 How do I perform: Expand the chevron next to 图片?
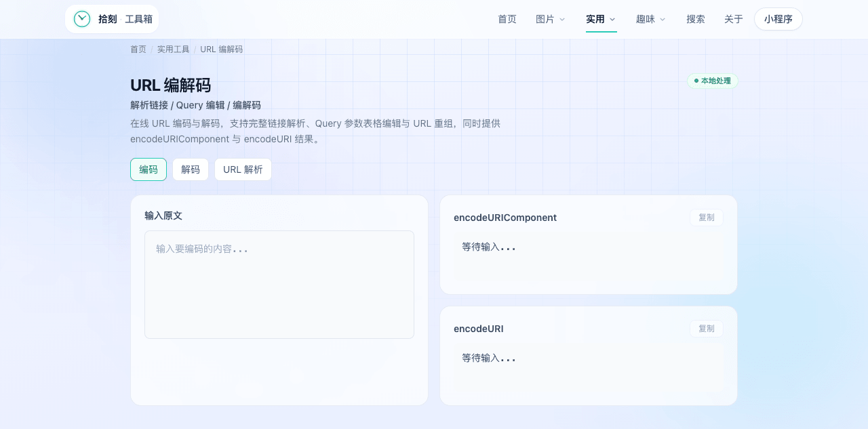click(x=561, y=20)
